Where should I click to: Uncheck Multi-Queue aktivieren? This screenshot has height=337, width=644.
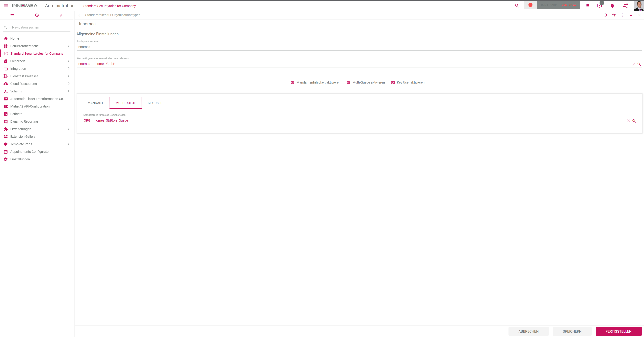[x=348, y=82]
